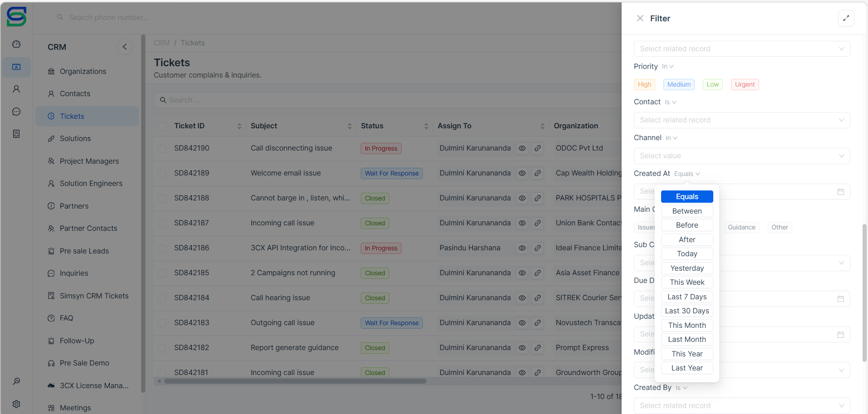
Task: Click the dashboard gauge icon in the left rail
Action: coord(16,44)
